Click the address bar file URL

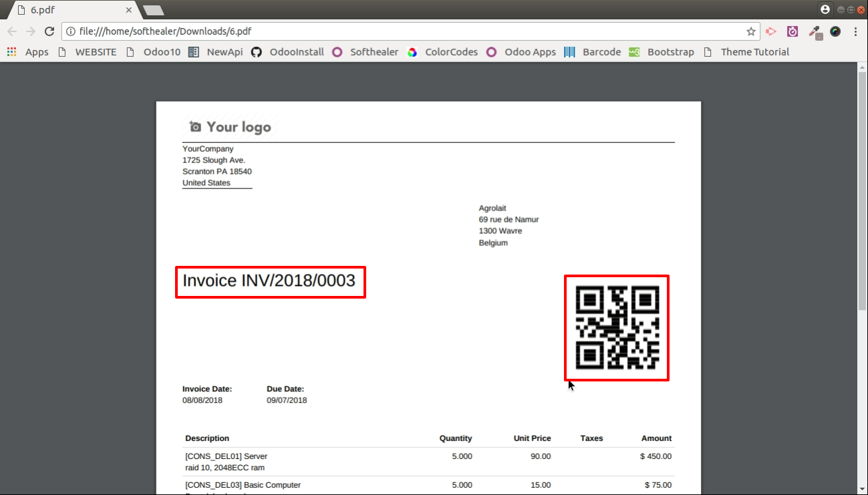(166, 31)
